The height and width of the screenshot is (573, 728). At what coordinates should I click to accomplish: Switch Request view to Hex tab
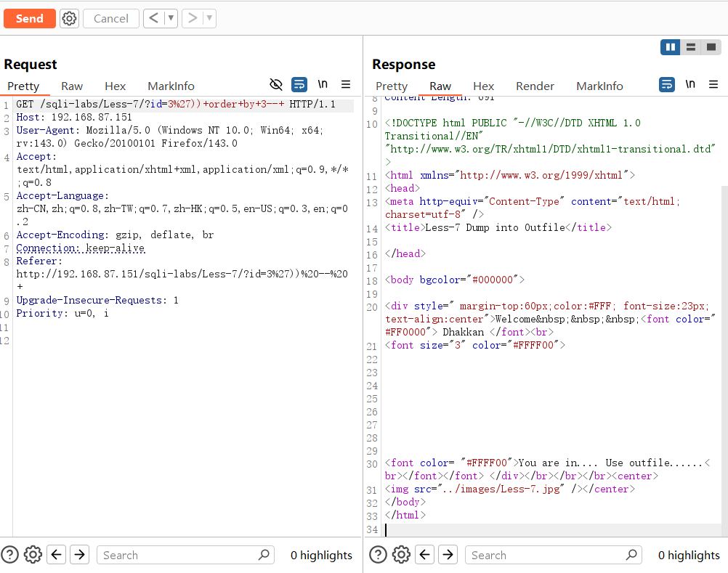(x=115, y=86)
